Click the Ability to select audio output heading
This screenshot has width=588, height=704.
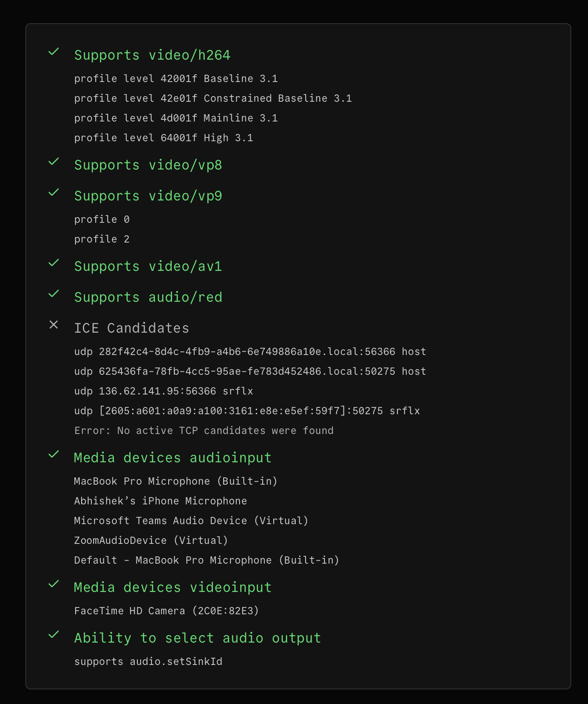point(197,638)
